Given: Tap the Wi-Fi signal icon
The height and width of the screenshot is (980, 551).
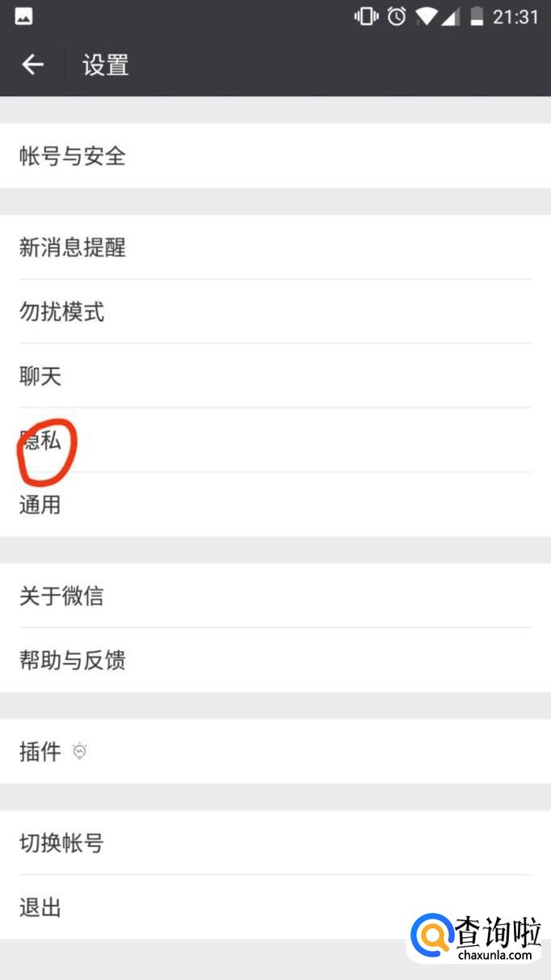Looking at the screenshot, I should [x=426, y=16].
